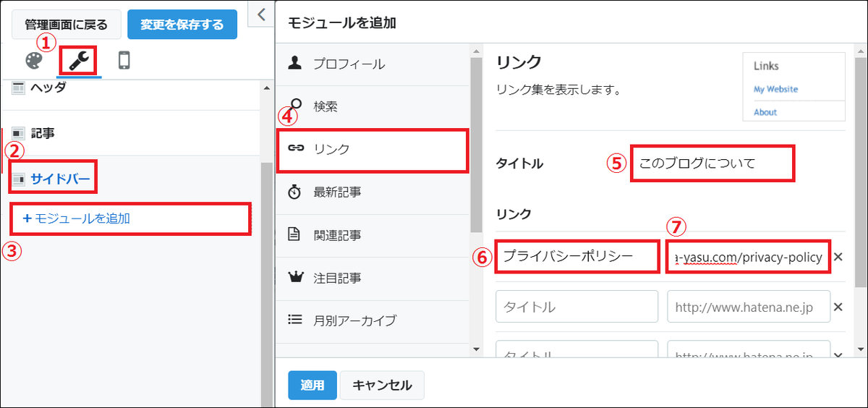Choose the 関連記事 module
Image resolution: width=868 pixels, height=408 pixels.
pos(373,234)
